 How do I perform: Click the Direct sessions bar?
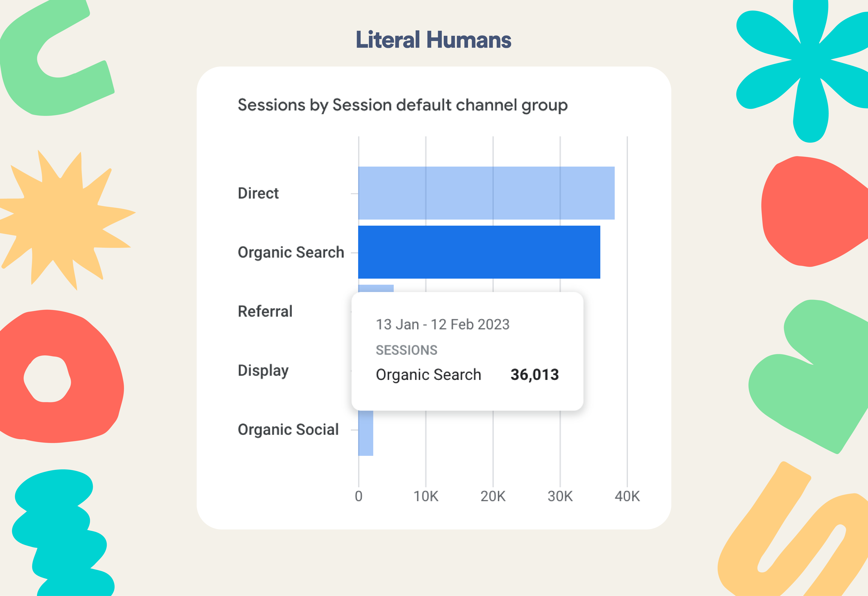486,193
